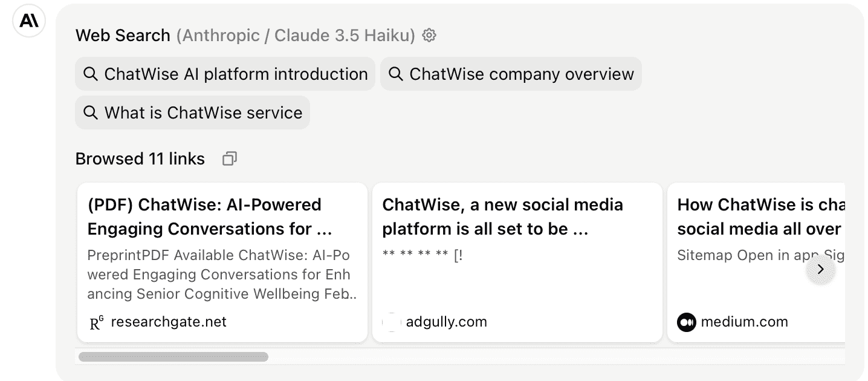Viewport: 868px width, 381px height.
Task: Click 'Browsed 11 links' heading text
Action: click(140, 159)
